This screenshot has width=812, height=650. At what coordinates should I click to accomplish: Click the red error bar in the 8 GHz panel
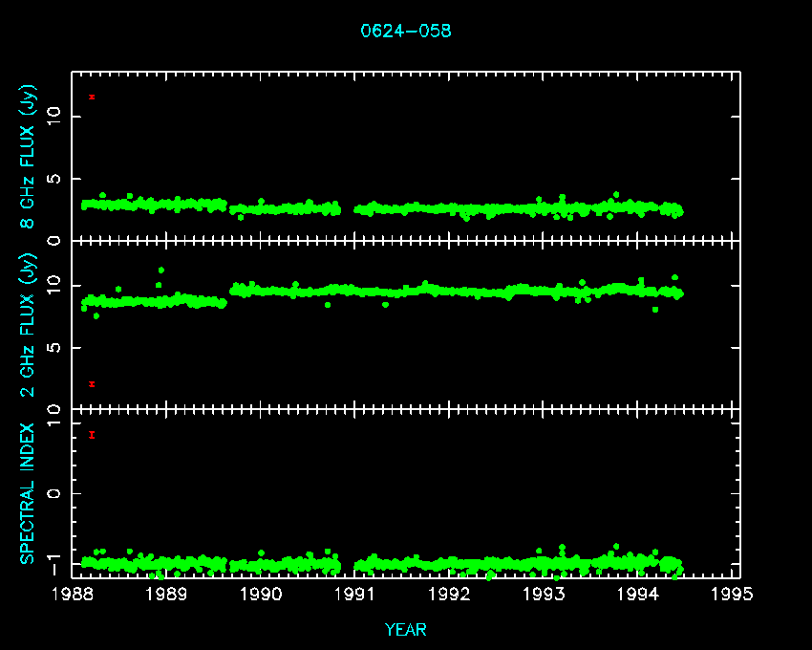tap(92, 97)
